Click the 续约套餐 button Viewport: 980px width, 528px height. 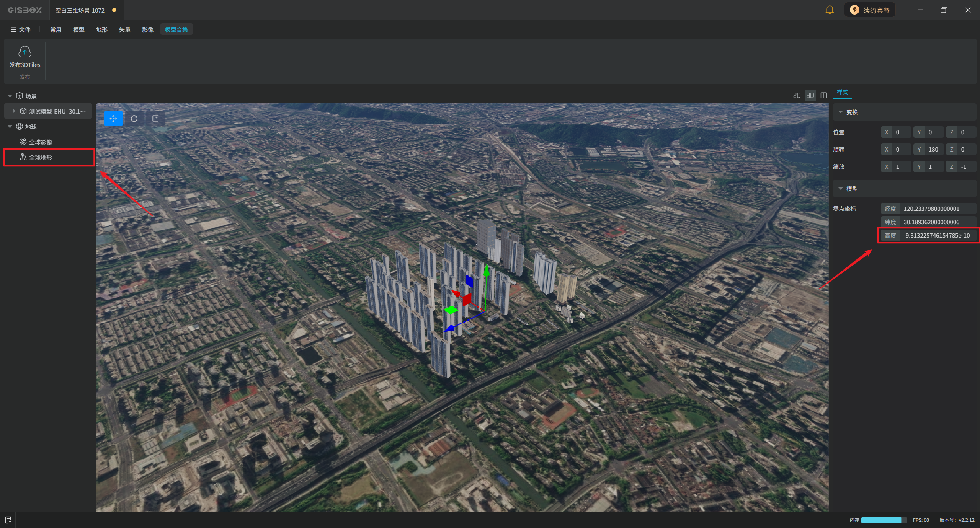pos(870,10)
